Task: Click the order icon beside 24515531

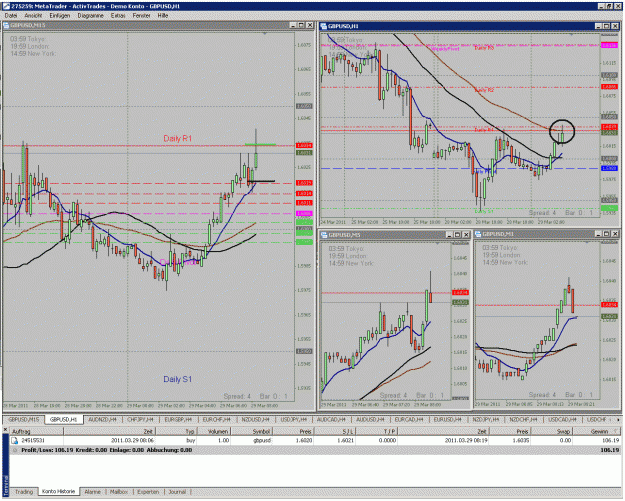Action: pos(14,440)
